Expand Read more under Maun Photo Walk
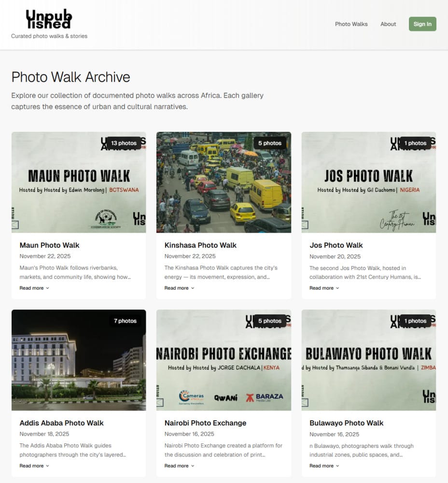The width and height of the screenshot is (448, 483). click(34, 288)
